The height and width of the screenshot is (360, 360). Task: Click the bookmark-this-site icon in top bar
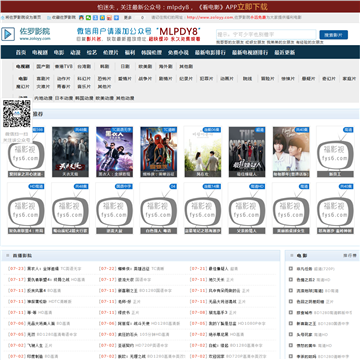49,17
